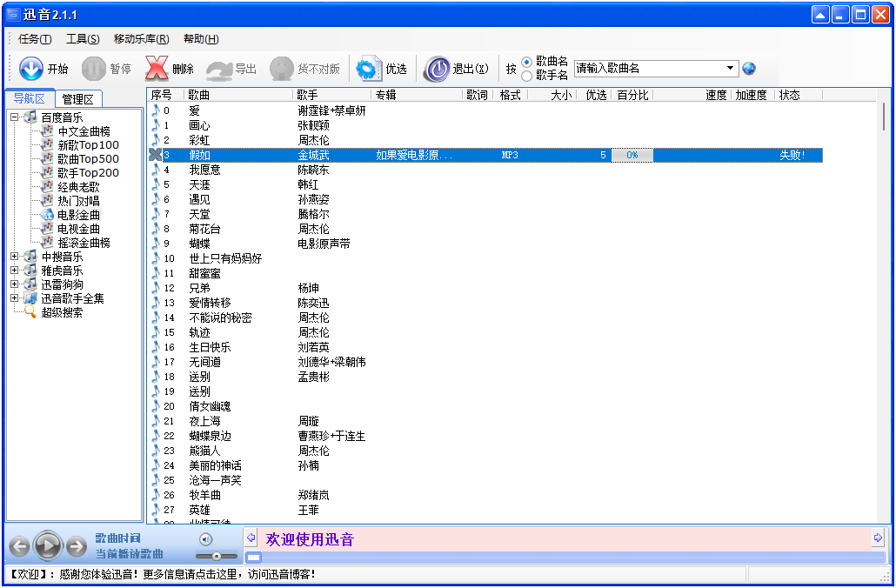Click the music note icon for 画心

click(x=155, y=124)
